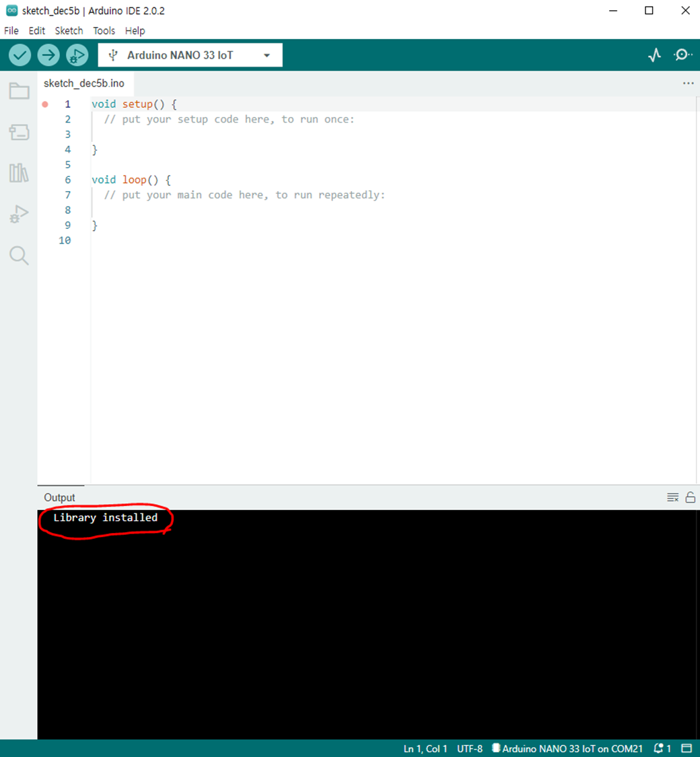
Task: Click the USB icon in board selector
Action: tap(113, 55)
